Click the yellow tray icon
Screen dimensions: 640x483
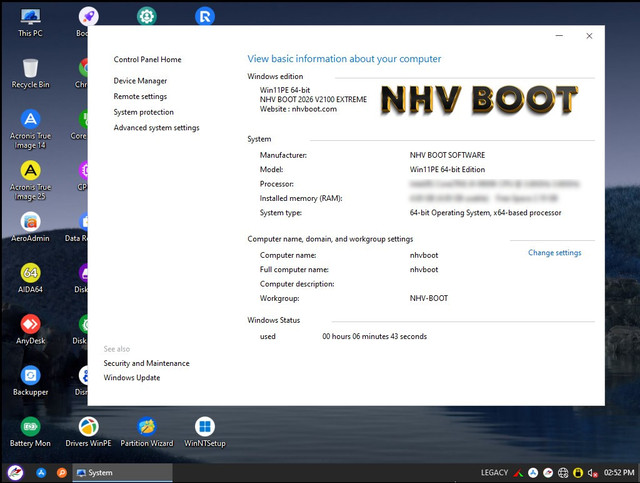(578, 473)
